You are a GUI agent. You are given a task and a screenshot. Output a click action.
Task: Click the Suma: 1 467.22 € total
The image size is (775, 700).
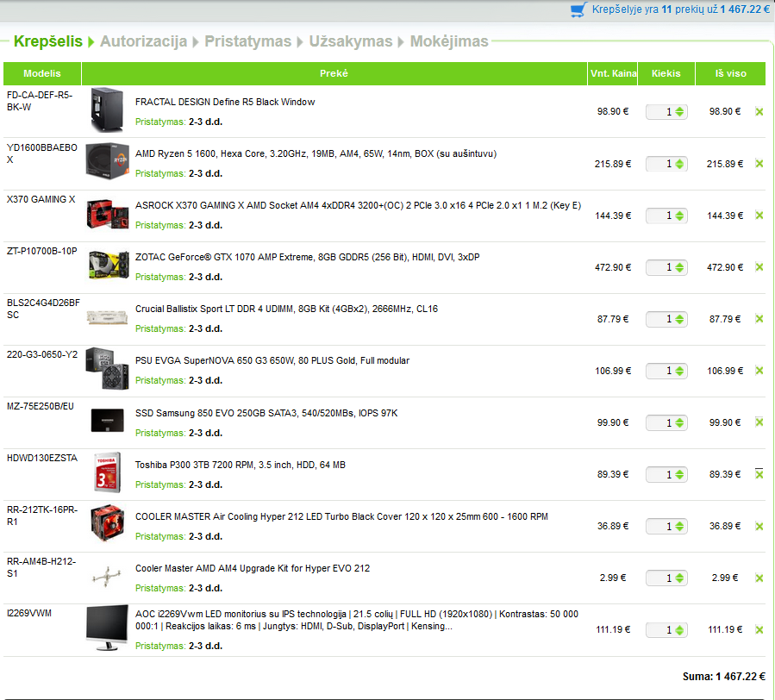click(723, 676)
